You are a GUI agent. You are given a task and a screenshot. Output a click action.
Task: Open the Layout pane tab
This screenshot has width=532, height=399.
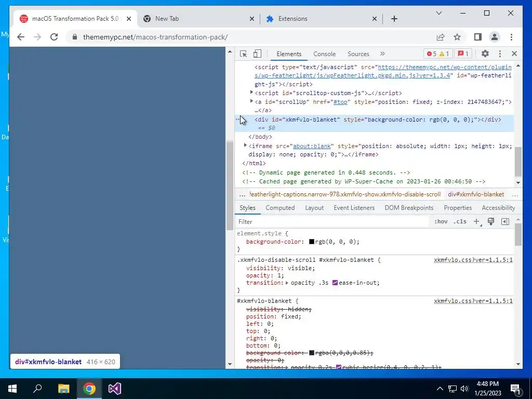[314, 208]
